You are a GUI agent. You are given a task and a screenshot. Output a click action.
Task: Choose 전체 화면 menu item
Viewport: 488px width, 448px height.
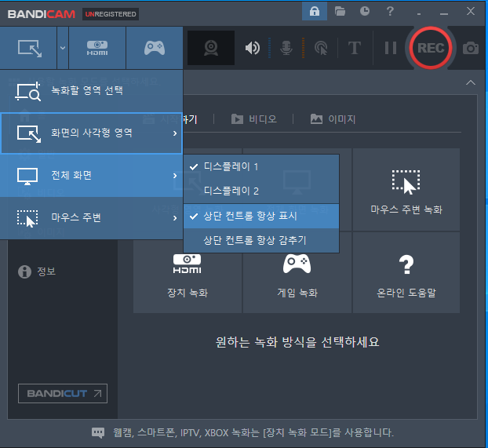point(91,176)
